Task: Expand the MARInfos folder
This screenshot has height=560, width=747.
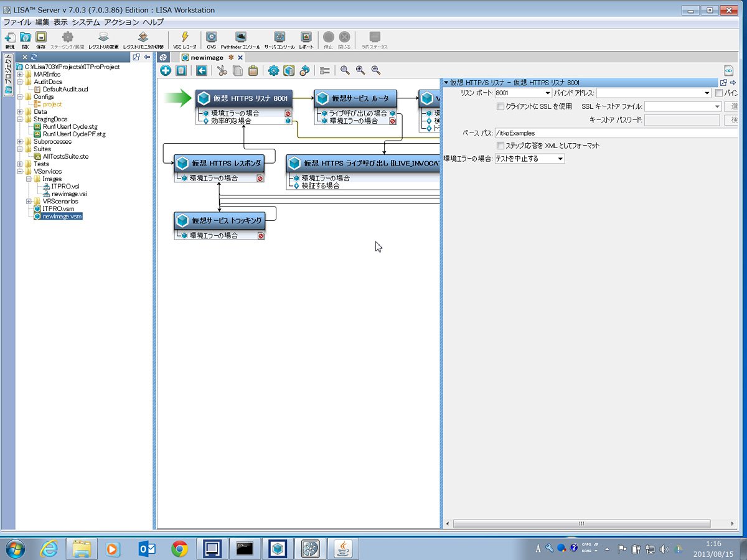Action: coord(20,75)
